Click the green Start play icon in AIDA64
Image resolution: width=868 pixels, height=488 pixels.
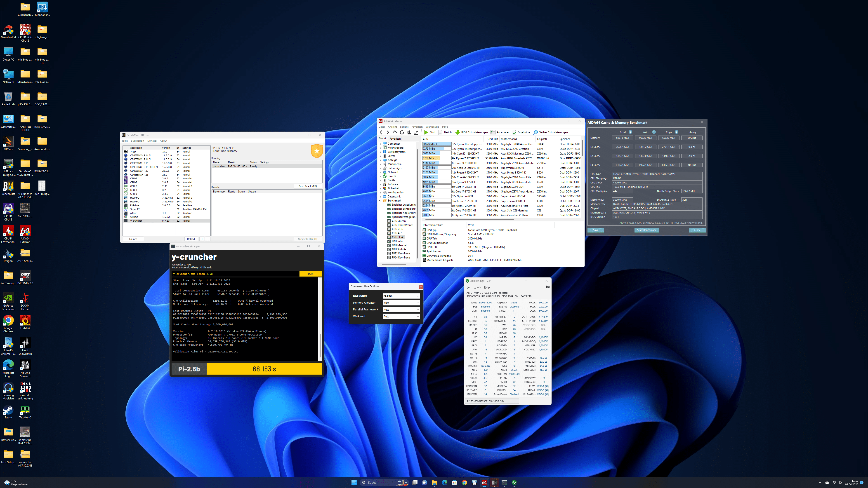[426, 132]
